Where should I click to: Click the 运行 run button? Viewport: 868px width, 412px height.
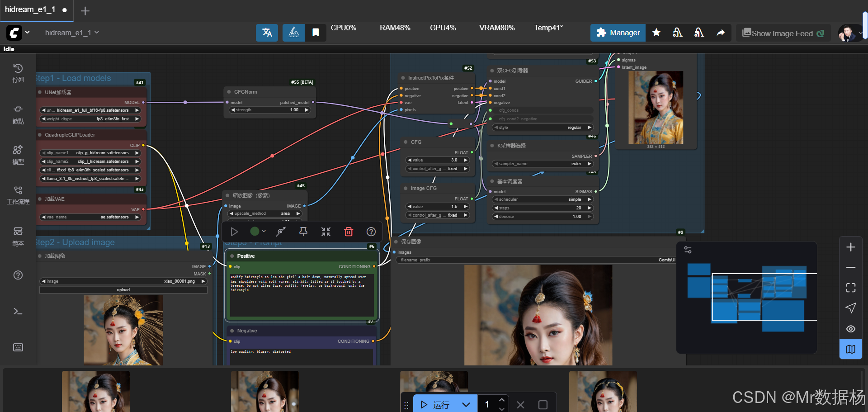(435, 405)
